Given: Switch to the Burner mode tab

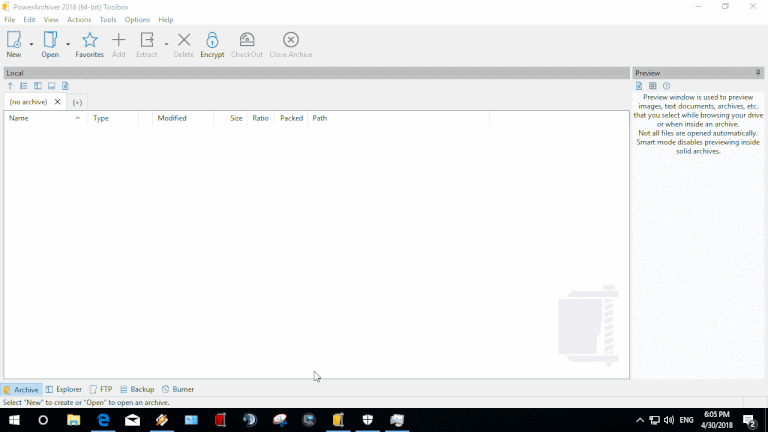Looking at the screenshot, I should click(x=178, y=389).
